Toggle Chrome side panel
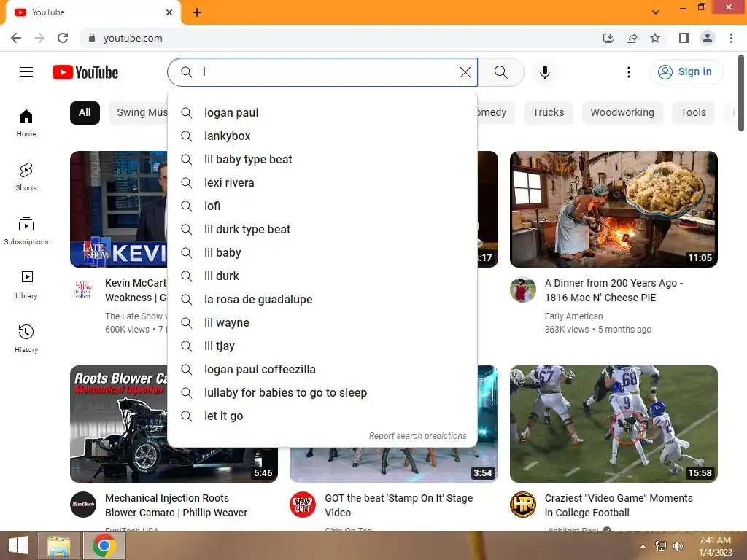This screenshot has height=560, width=747. [x=684, y=38]
